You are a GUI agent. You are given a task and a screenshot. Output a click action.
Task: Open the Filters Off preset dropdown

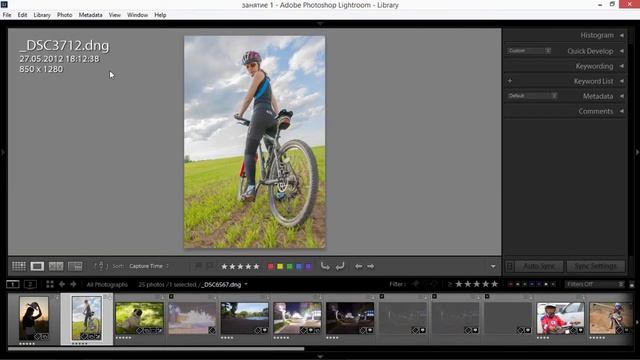click(595, 284)
